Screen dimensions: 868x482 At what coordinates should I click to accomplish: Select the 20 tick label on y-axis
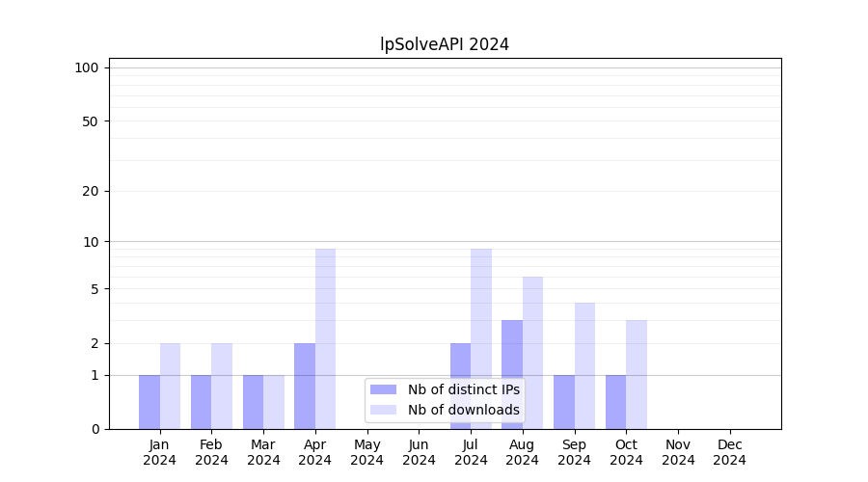(x=91, y=191)
